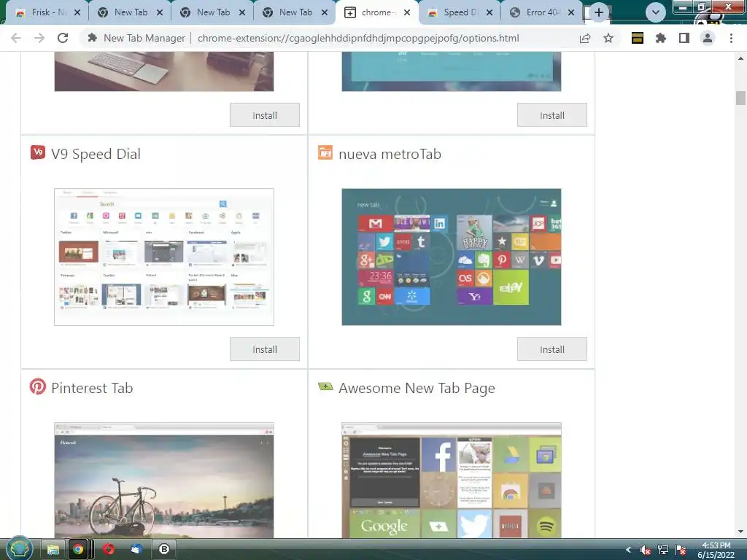Click the V9 Speed Dial title
The image size is (747, 560).
96,155
